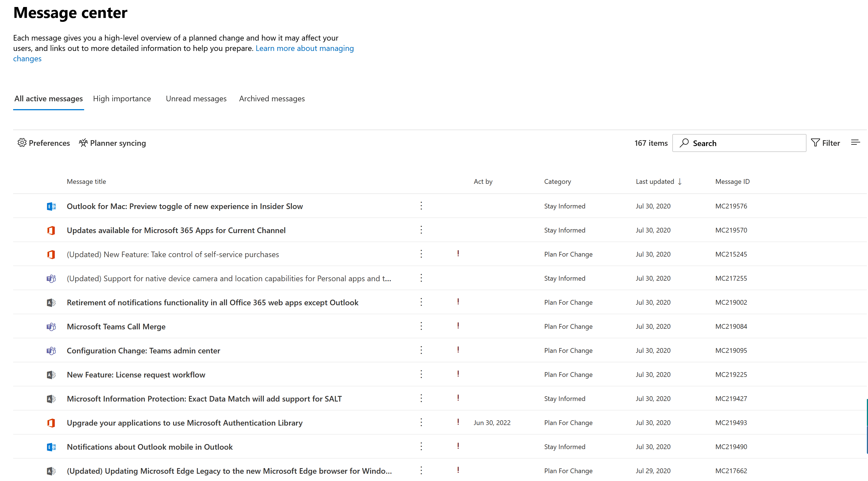Open Microsoft Teams Call Merge message

click(116, 327)
